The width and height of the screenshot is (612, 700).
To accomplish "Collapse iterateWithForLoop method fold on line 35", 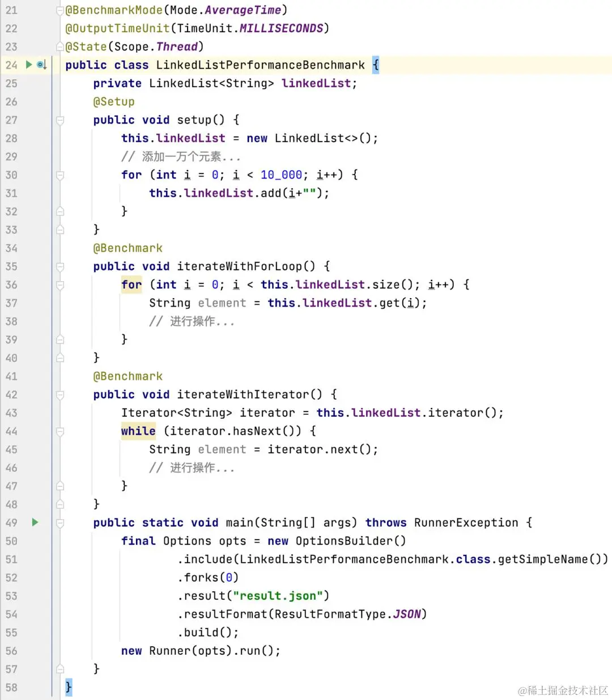I will click(60, 266).
